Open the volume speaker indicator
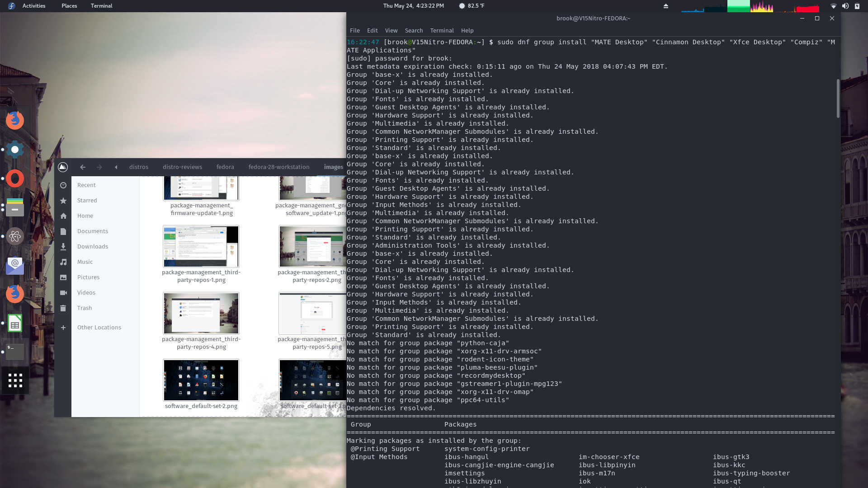This screenshot has height=488, width=868. tap(845, 6)
